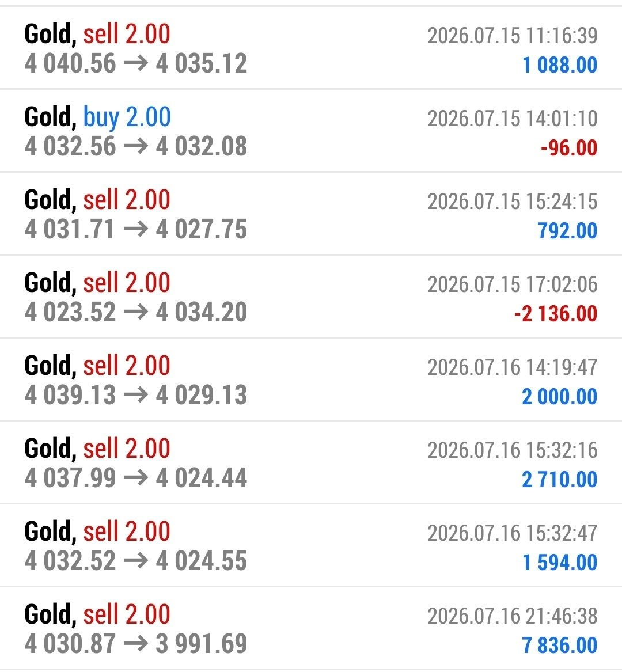622x672 pixels.
Task: Tap price range 4 039.13 → 4 029.13
Action: click(136, 394)
